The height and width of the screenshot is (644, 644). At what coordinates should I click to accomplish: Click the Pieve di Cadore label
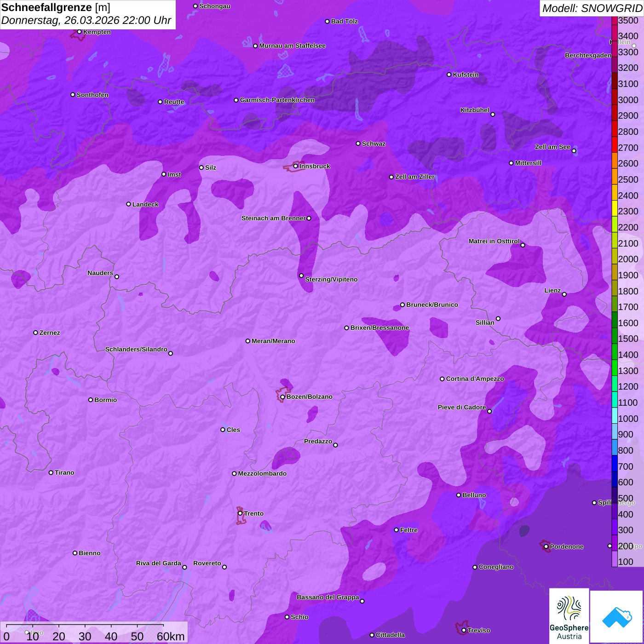(462, 407)
